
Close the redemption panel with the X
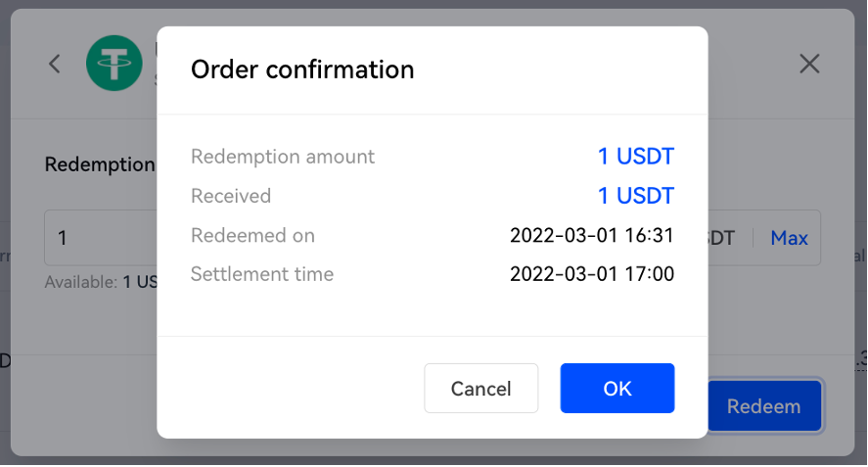[x=809, y=64]
